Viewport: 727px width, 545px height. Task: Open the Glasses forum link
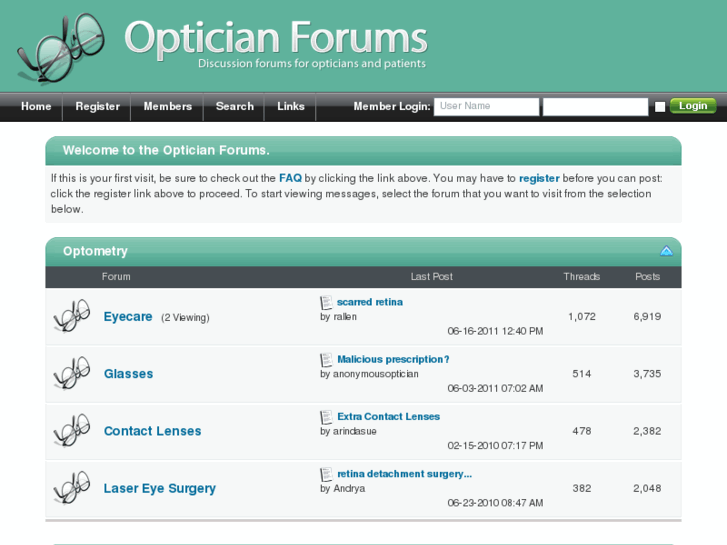pos(128,373)
